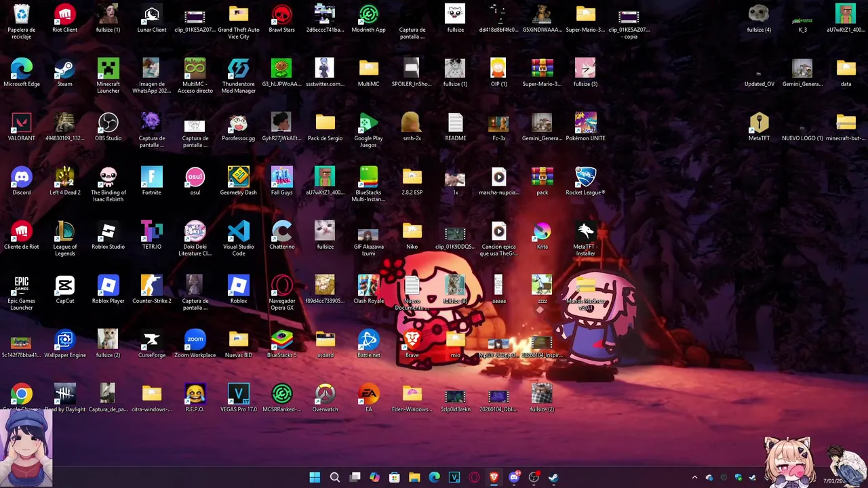
Task: Launch the Fall Guys icon
Action: [282, 178]
